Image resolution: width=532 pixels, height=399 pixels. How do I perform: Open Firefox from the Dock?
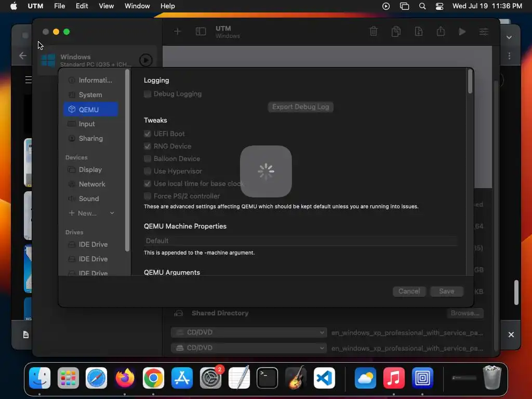(125, 378)
